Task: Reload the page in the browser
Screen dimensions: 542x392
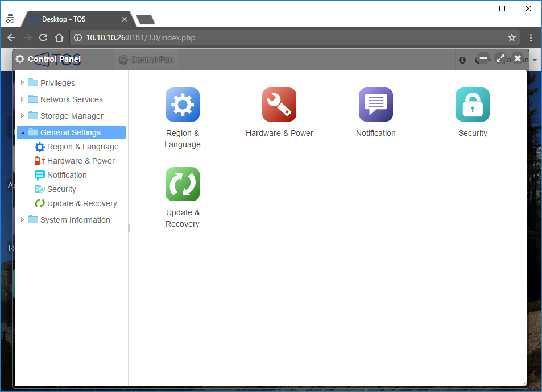Action: click(43, 37)
